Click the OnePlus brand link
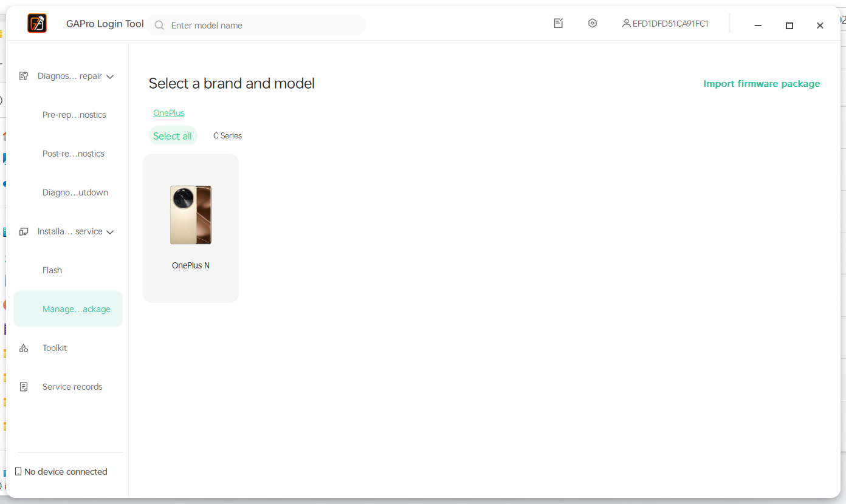This screenshot has height=504, width=846. click(169, 113)
